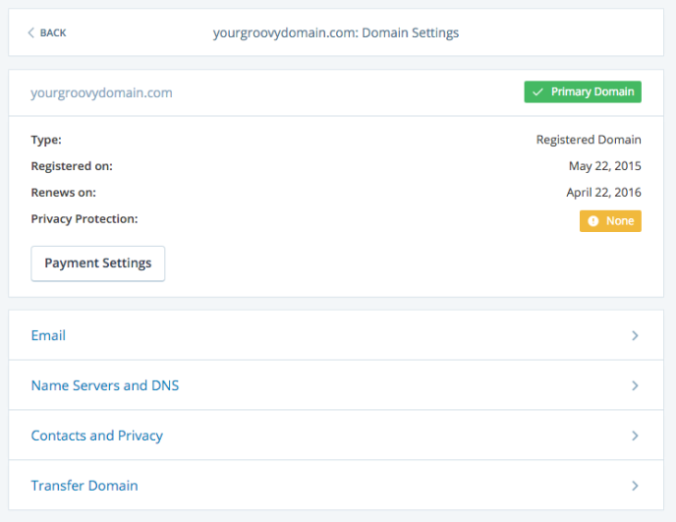The height and width of the screenshot is (522, 676).
Task: Click the Registered Domain type value
Action: coord(588,140)
